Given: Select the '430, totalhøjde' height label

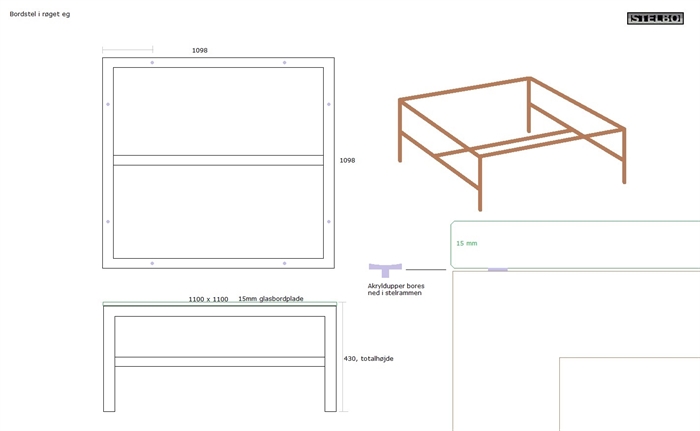Looking at the screenshot, I should click(368, 358).
